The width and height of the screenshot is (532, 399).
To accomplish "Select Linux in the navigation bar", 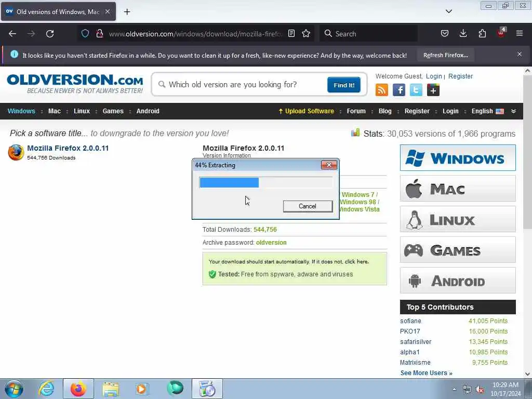I will (82, 111).
